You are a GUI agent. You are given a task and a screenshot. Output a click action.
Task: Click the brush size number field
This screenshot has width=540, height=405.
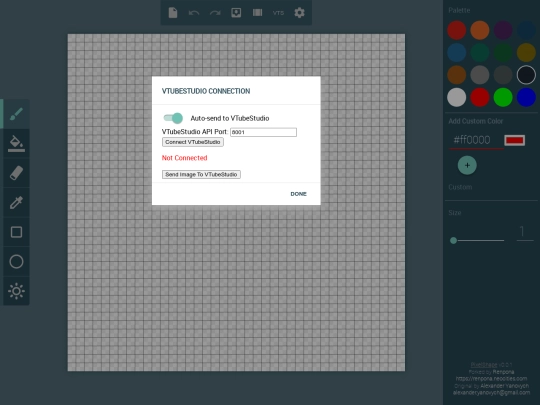pos(525,232)
